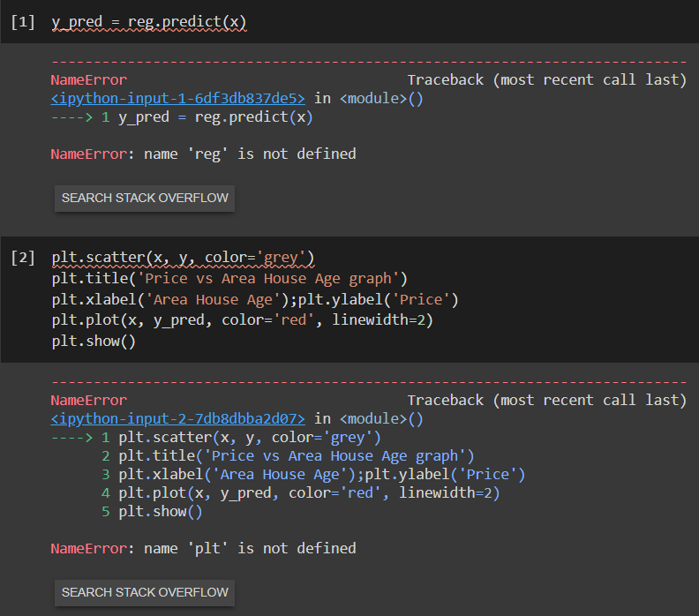Click the cell 1 execution count [1]
This screenshot has height=616, width=699.
click(x=23, y=22)
